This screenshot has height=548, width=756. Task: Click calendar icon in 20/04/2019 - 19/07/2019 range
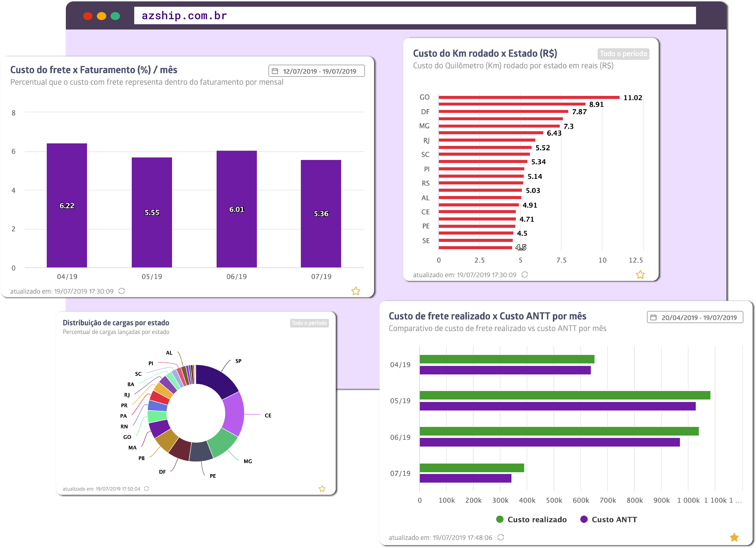[653, 318]
